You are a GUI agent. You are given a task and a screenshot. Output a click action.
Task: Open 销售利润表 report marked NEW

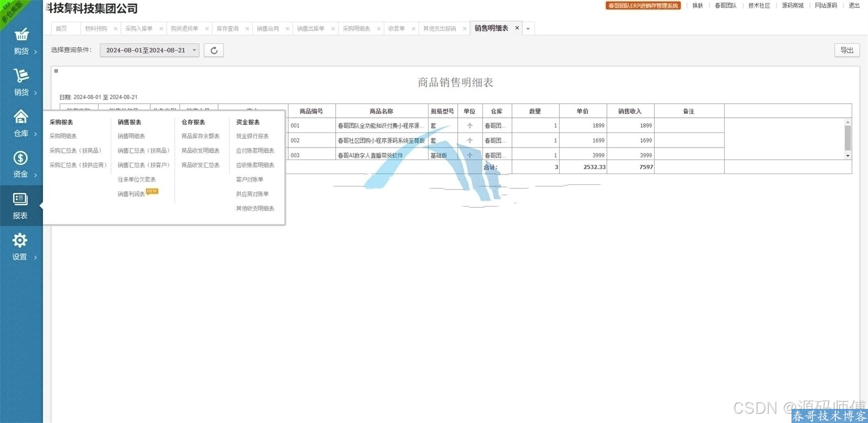(131, 194)
